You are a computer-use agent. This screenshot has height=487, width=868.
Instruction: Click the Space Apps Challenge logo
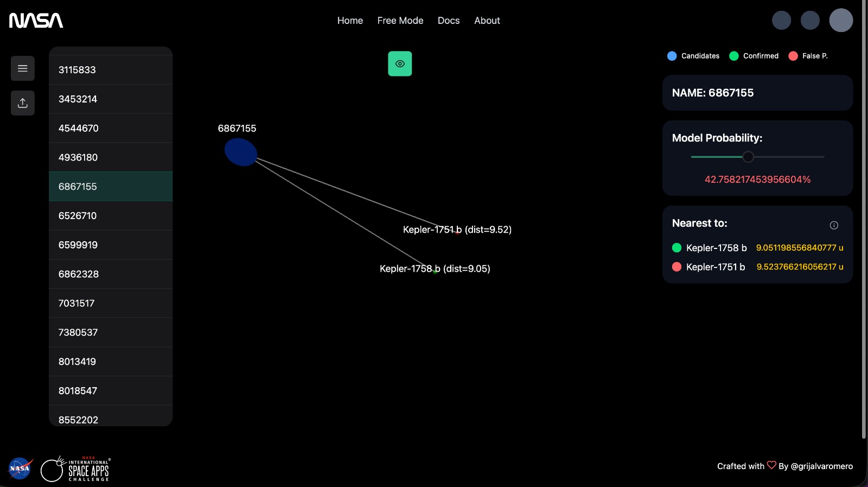pos(76,469)
